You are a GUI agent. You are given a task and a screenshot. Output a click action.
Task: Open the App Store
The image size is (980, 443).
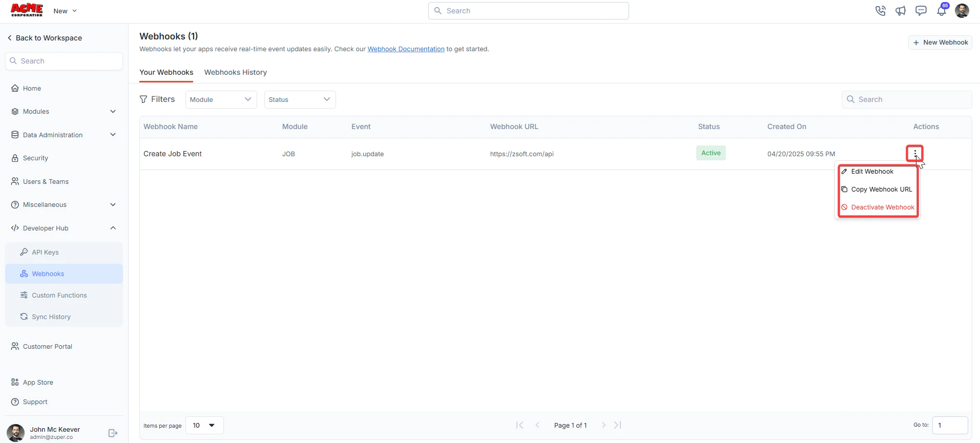(38, 382)
